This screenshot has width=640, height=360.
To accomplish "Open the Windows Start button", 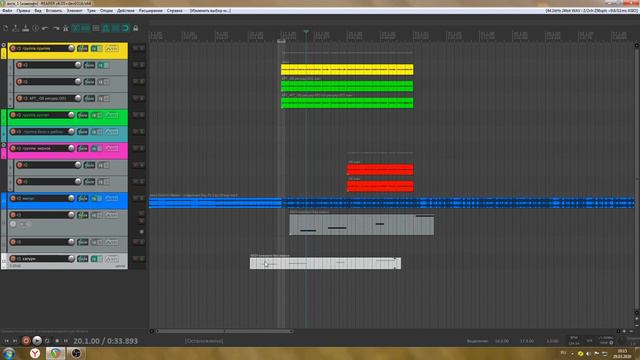I will click(9, 353).
